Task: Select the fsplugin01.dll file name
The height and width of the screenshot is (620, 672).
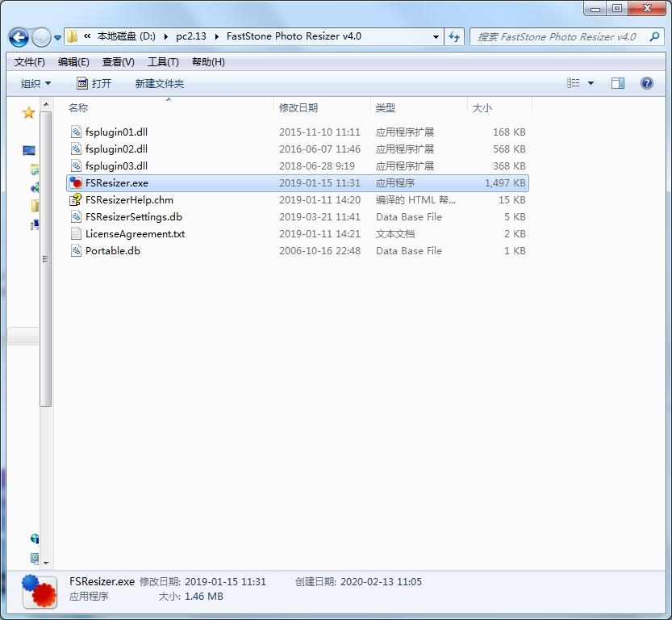Action: coord(116,132)
